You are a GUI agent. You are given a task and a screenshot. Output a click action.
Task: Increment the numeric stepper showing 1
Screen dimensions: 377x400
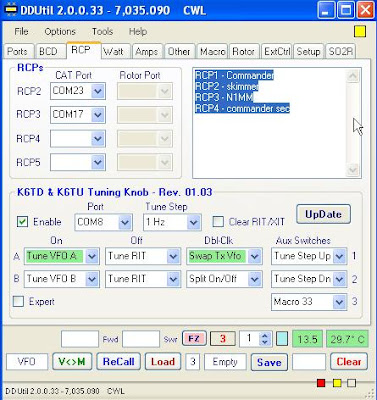pos(265,336)
